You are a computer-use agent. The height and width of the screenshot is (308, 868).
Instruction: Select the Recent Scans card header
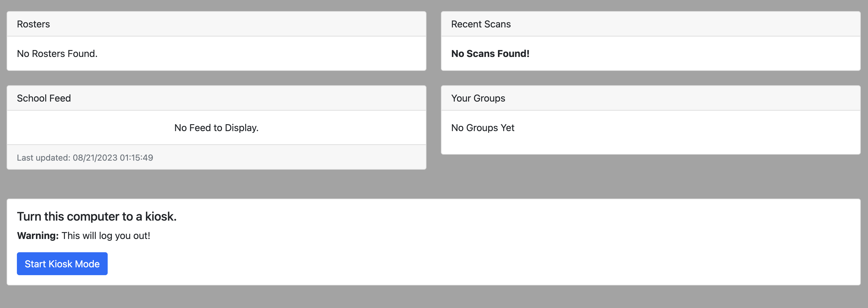point(651,24)
